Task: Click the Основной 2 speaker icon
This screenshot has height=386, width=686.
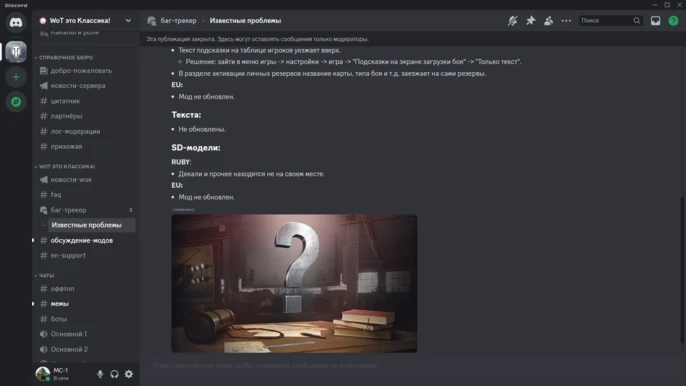Action: (44, 349)
